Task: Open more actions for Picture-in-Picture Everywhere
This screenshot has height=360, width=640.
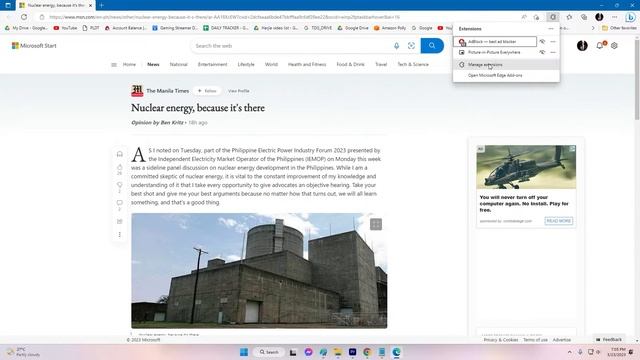Action: pyautogui.click(x=553, y=52)
